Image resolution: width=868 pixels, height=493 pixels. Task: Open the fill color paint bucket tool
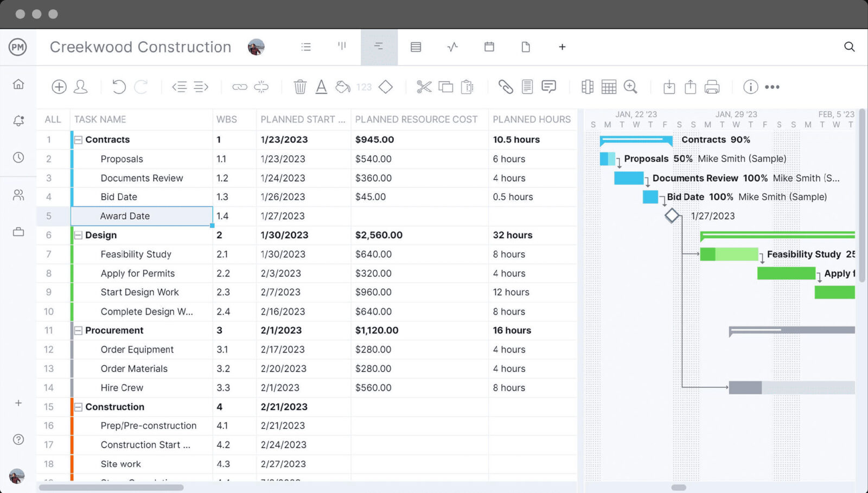point(343,87)
